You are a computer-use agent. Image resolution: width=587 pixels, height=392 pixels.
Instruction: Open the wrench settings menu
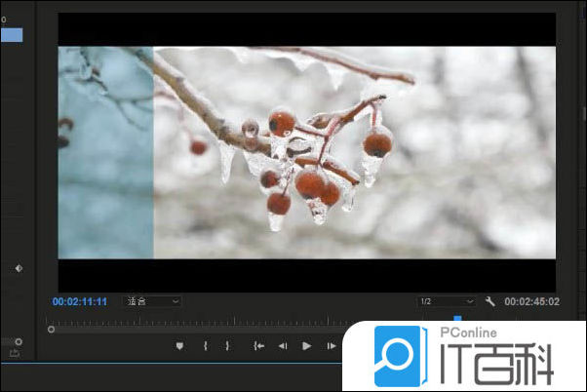490,301
